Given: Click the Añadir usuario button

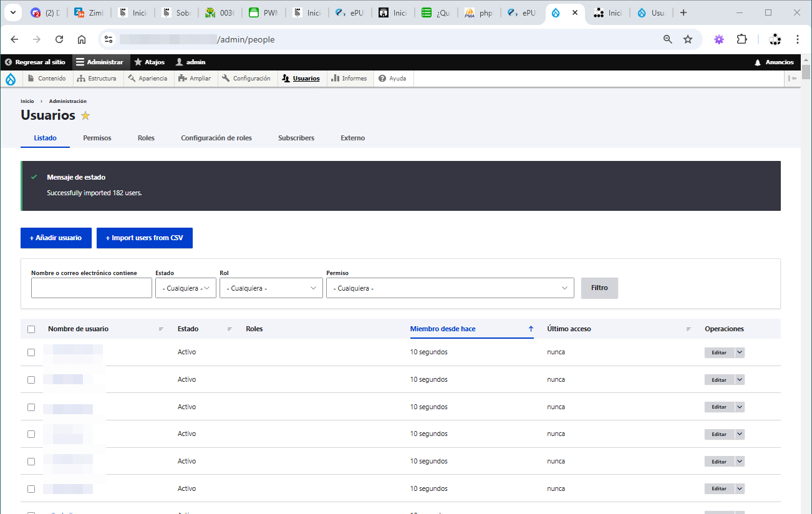Looking at the screenshot, I should (56, 238).
